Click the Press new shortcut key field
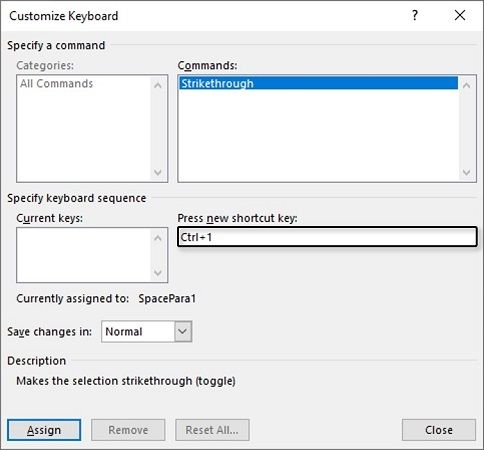Screen dimensions: 484x450 click(x=327, y=237)
